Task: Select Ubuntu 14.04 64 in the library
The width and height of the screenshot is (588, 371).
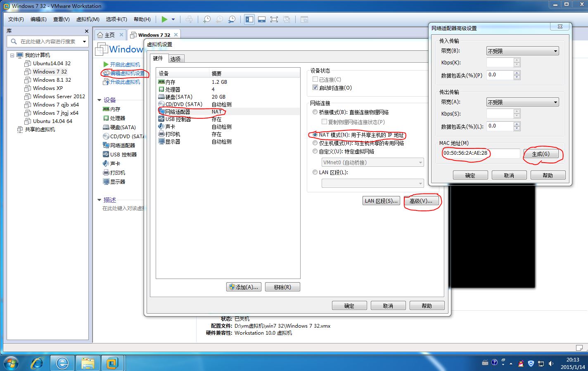Action: 52,121
